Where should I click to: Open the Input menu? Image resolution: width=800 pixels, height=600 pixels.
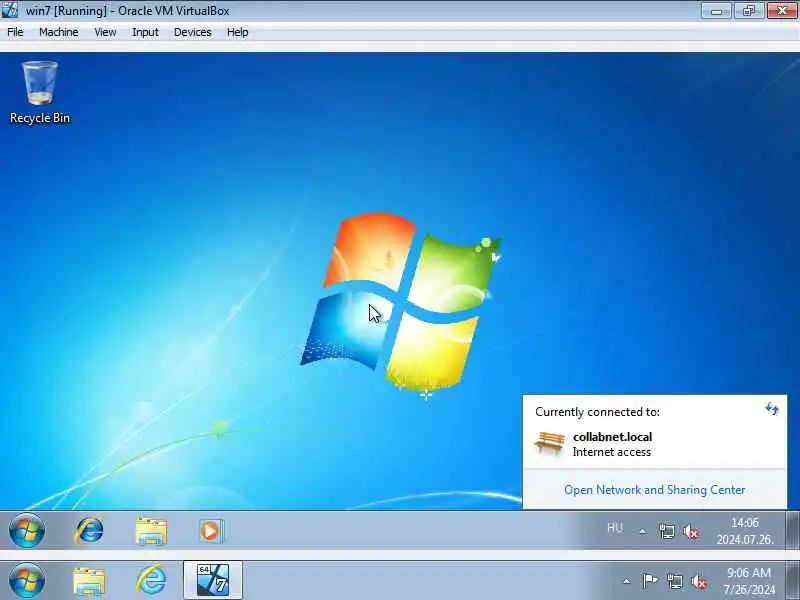pos(145,32)
